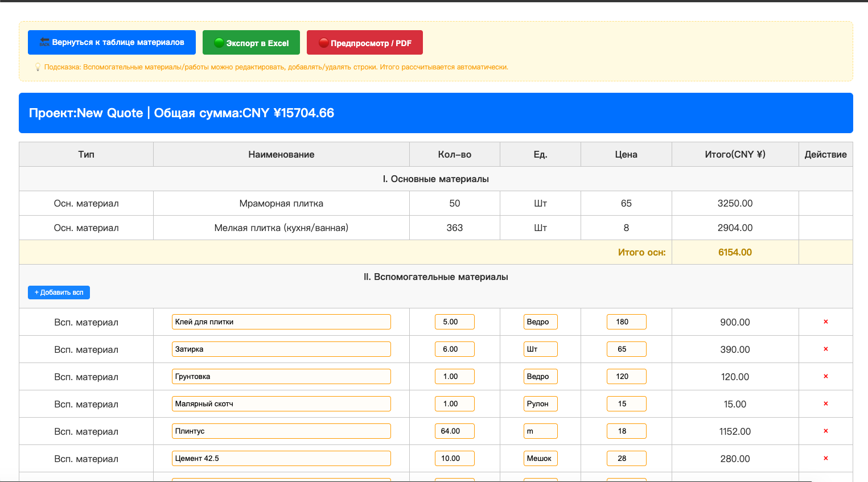Click the 2904.00 total cell
The width and height of the screenshot is (868, 482).
[735, 228]
